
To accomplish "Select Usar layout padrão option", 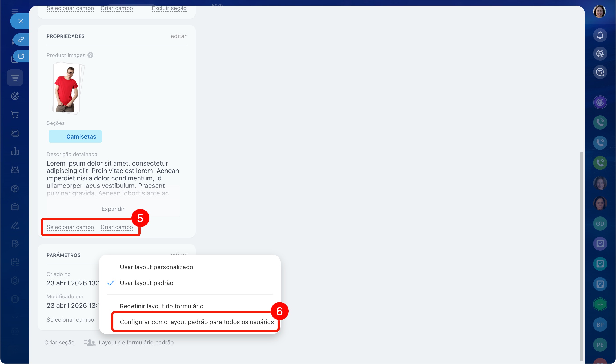I will pos(147,283).
